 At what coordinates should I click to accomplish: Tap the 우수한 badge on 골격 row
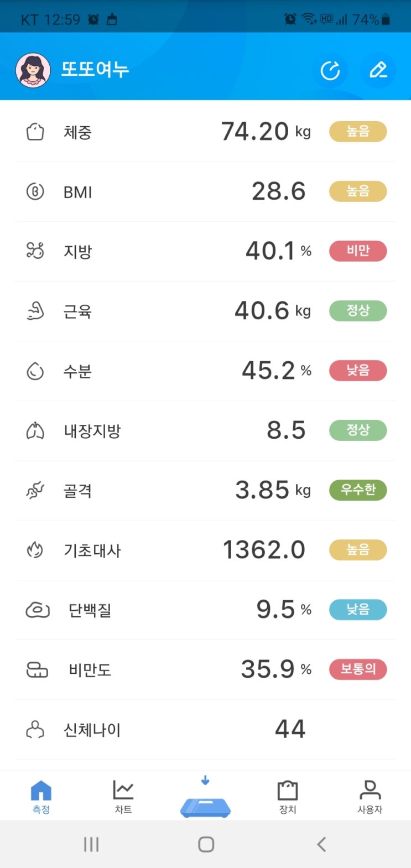pyautogui.click(x=358, y=490)
